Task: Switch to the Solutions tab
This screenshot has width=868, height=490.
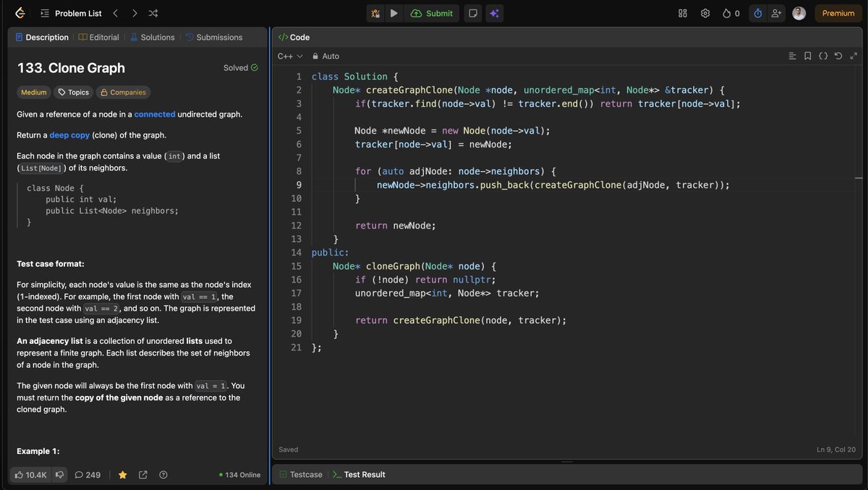Action: pyautogui.click(x=152, y=37)
